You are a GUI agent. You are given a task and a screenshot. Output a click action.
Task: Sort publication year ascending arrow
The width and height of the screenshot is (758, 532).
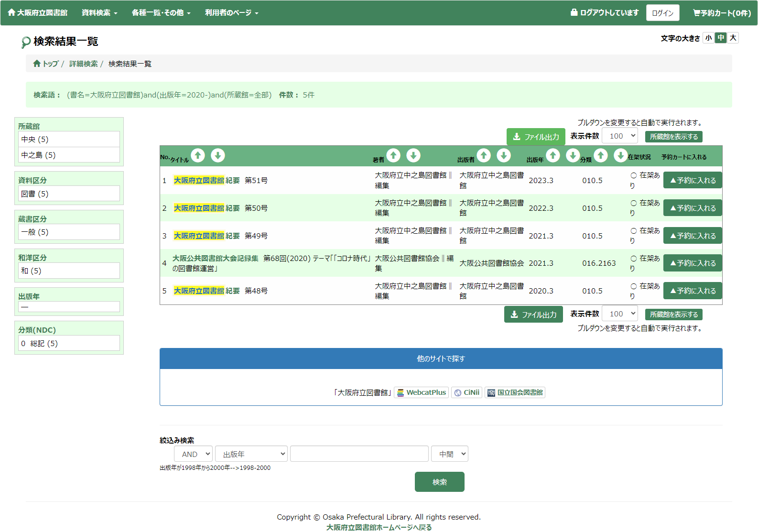553,155
